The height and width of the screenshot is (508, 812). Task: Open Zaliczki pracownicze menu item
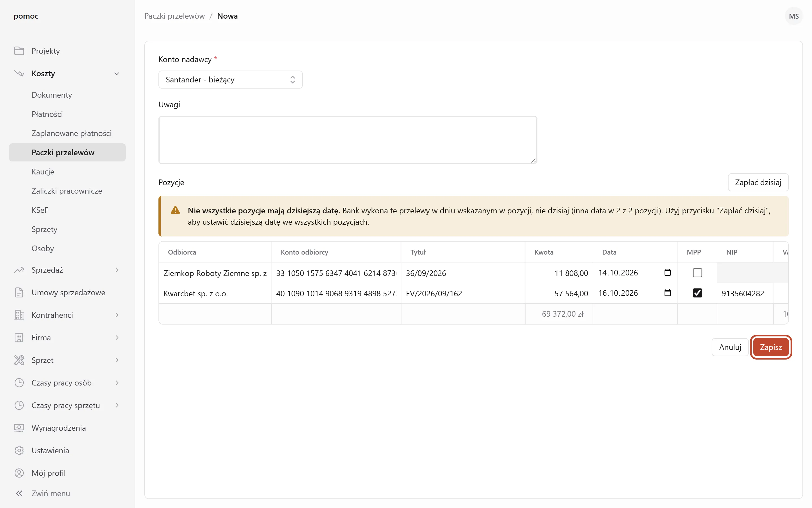point(67,191)
